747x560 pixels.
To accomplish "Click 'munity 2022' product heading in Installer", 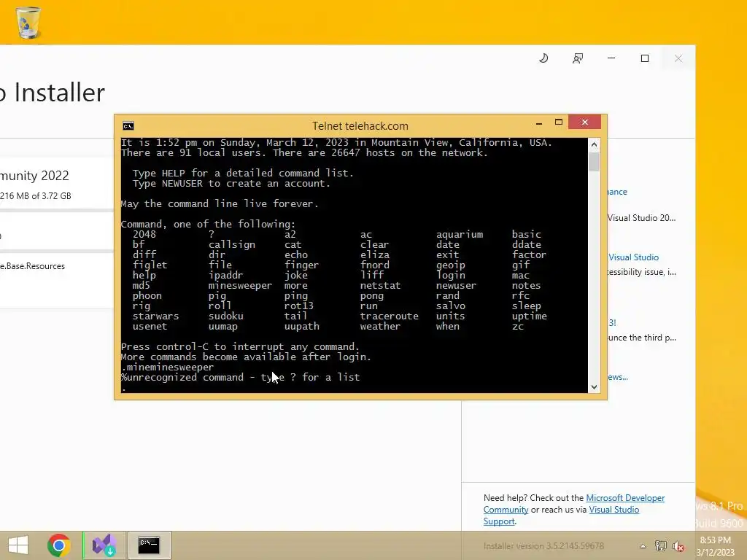I will click(35, 176).
